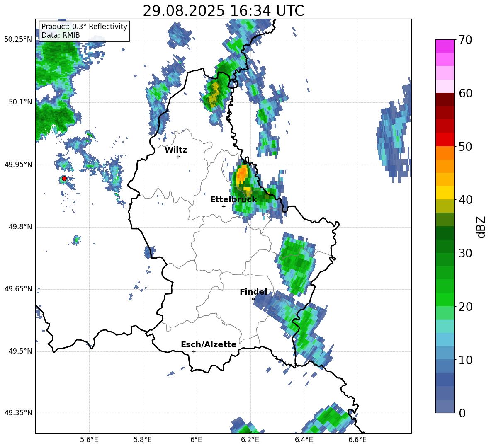Viewport: 491px width, 448px height.
Task: Click the magenta swatch at the colorbar top
Action: click(445, 46)
